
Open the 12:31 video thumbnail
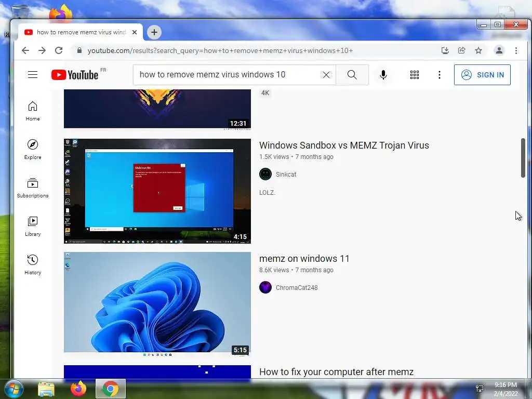157,109
